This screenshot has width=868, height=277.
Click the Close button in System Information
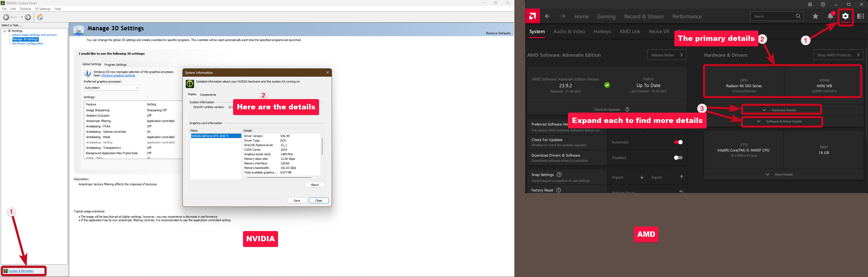click(319, 200)
